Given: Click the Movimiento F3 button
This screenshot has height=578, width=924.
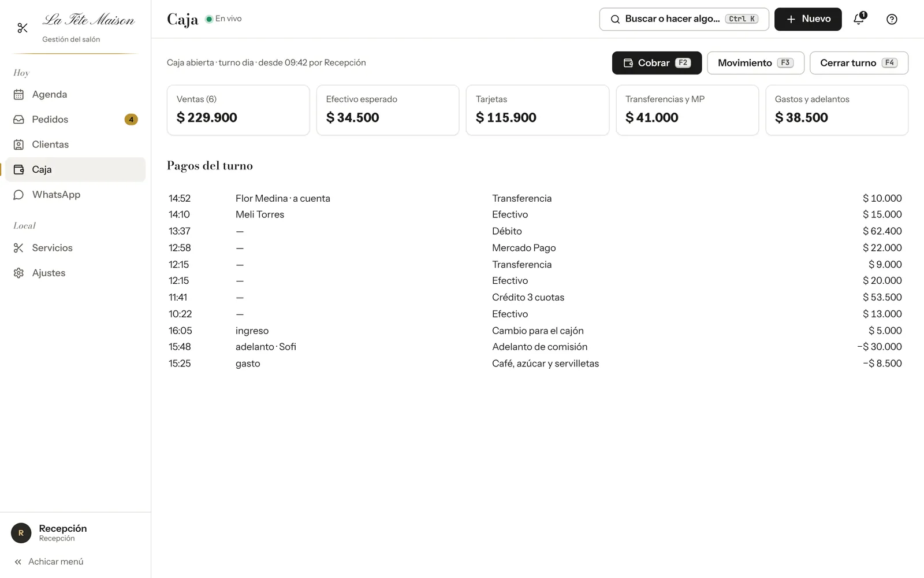Looking at the screenshot, I should pyautogui.click(x=755, y=63).
